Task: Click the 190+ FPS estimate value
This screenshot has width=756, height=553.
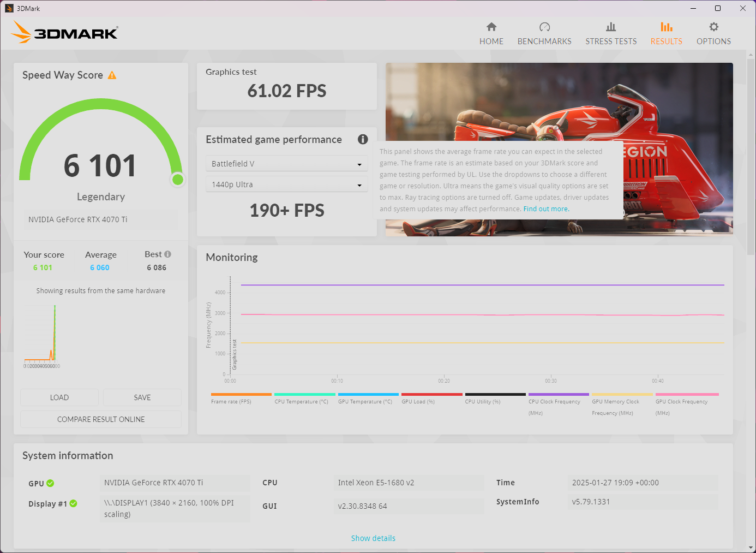Action: pyautogui.click(x=287, y=210)
